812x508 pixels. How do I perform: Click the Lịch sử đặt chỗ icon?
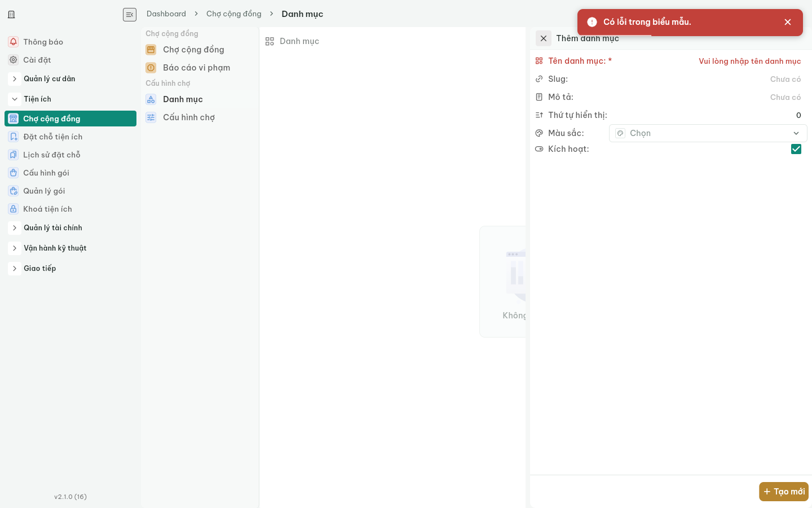(14, 155)
